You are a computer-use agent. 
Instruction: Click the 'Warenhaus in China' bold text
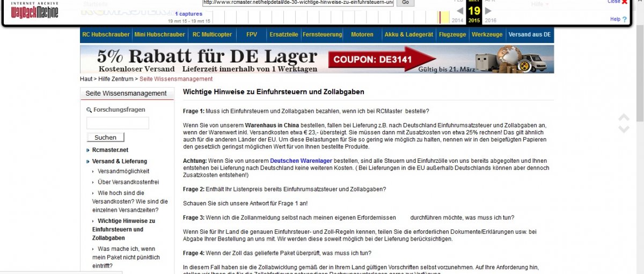click(272, 125)
